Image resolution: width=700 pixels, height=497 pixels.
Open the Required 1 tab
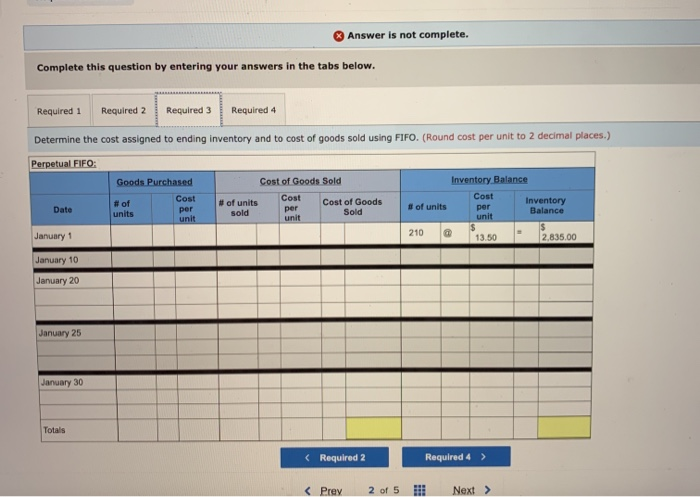click(59, 111)
